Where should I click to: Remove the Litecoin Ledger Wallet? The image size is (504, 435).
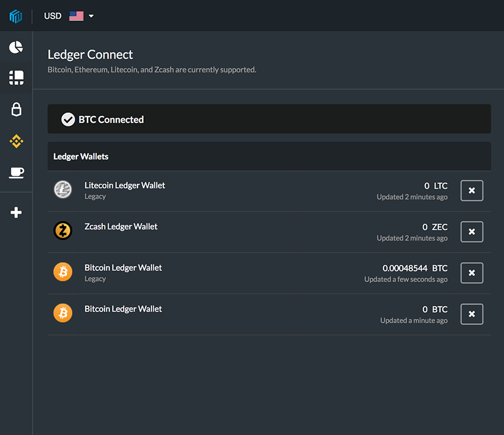(472, 190)
